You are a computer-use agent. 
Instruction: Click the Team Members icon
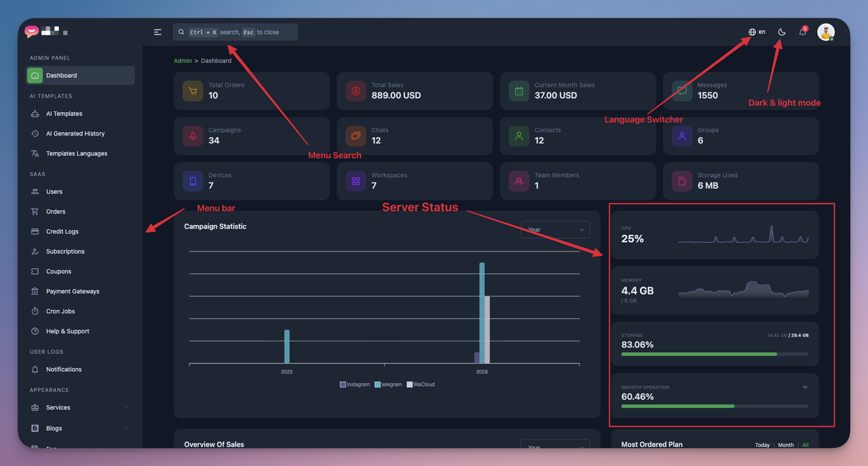point(518,181)
